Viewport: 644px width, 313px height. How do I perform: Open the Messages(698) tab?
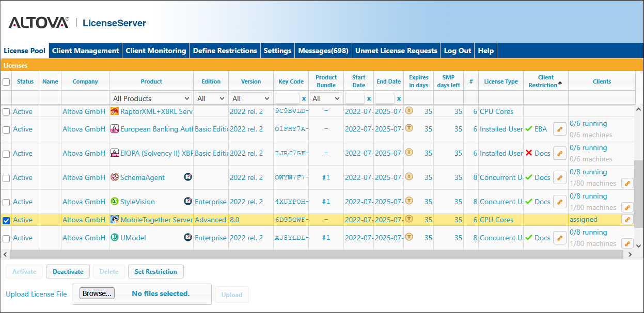pos(323,51)
